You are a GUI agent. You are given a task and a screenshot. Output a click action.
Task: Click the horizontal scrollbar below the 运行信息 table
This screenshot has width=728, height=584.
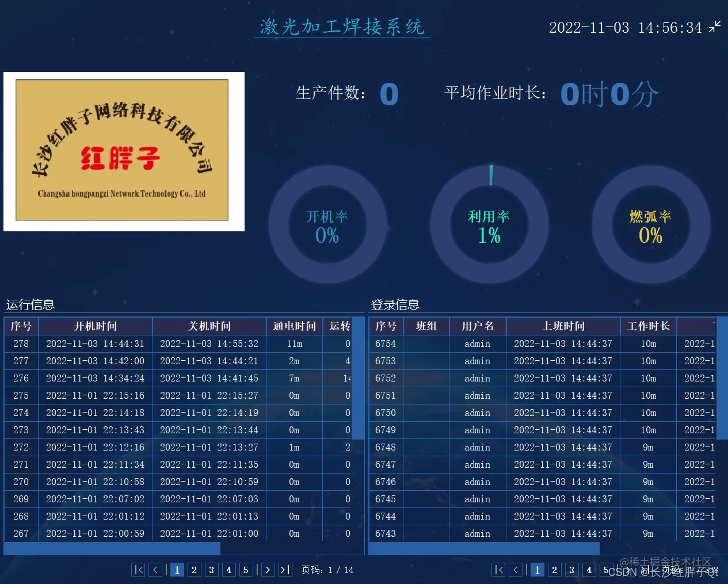click(x=112, y=548)
